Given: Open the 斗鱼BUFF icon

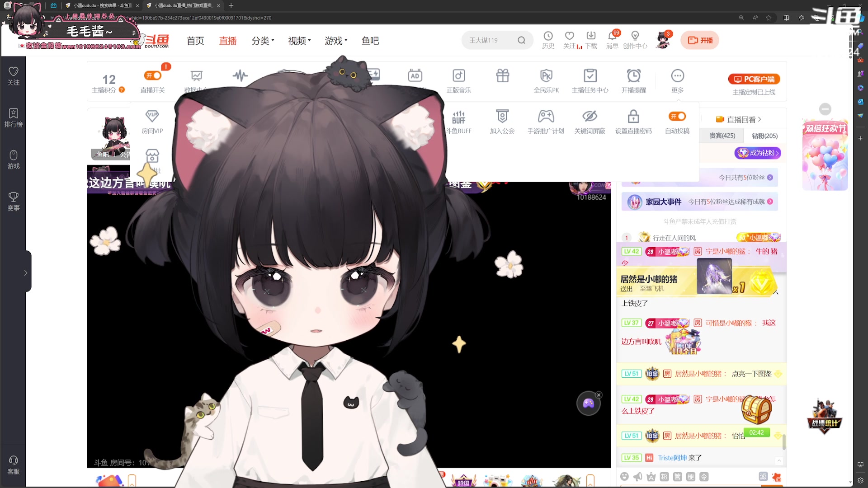Looking at the screenshot, I should click(458, 122).
